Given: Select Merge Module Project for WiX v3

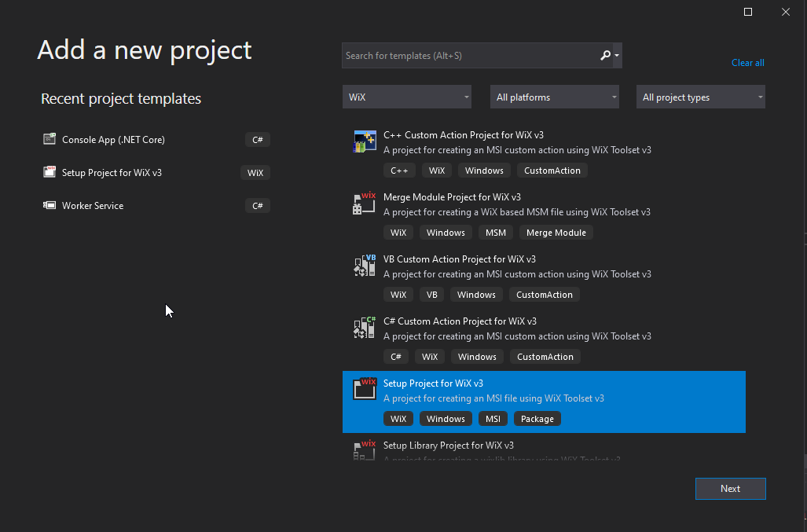Looking at the screenshot, I should point(544,215).
